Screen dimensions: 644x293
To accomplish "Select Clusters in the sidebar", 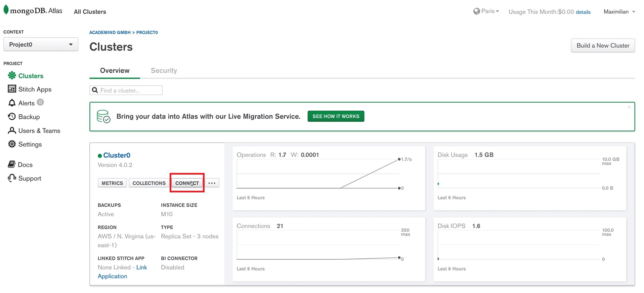I will coord(31,76).
